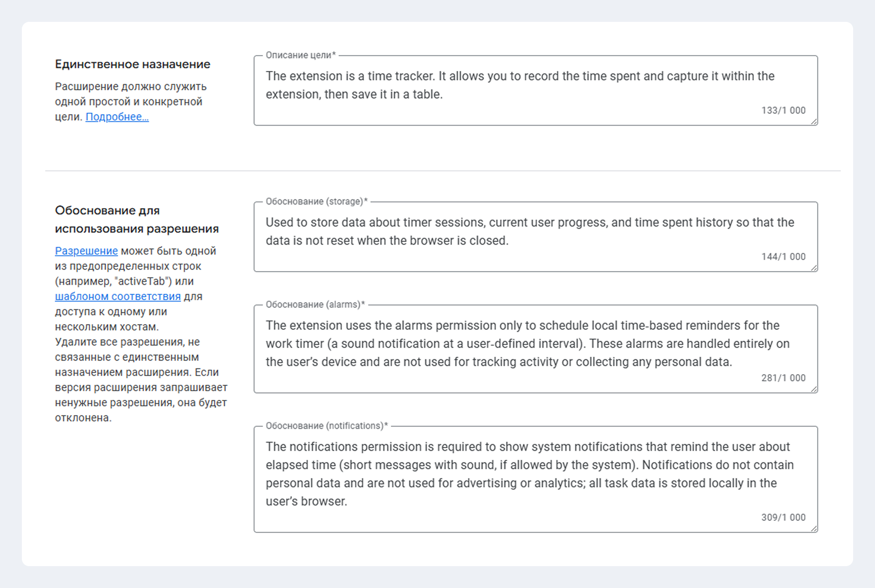This screenshot has height=588, width=875.
Task: Click the '309/1 000' character counter
Action: [x=783, y=517]
